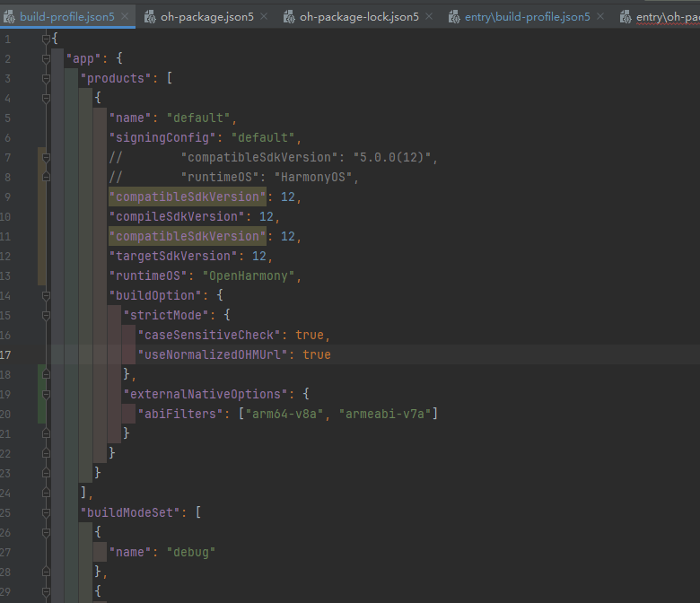Image resolution: width=700 pixels, height=603 pixels.
Task: Collapse the "strictMode" fold marker
Action: 46,316
